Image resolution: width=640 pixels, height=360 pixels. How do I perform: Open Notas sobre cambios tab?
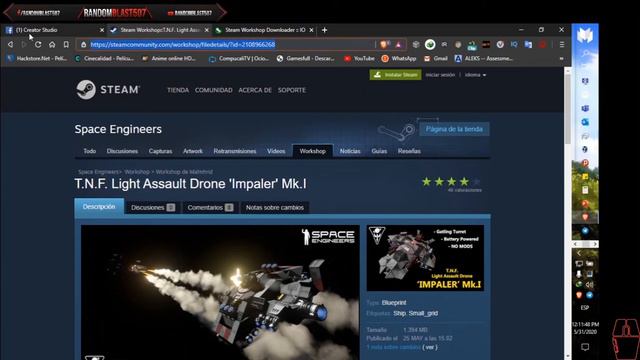tap(275, 207)
